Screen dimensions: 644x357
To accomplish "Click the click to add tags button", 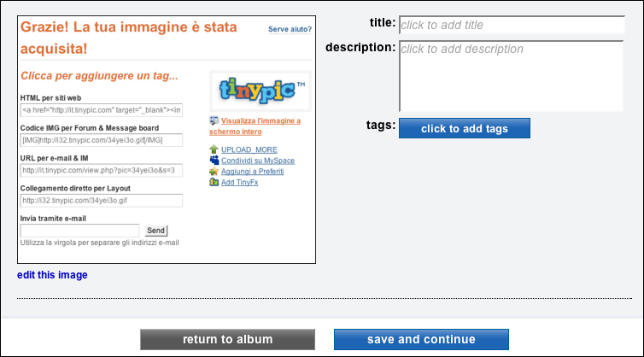I will (465, 129).
